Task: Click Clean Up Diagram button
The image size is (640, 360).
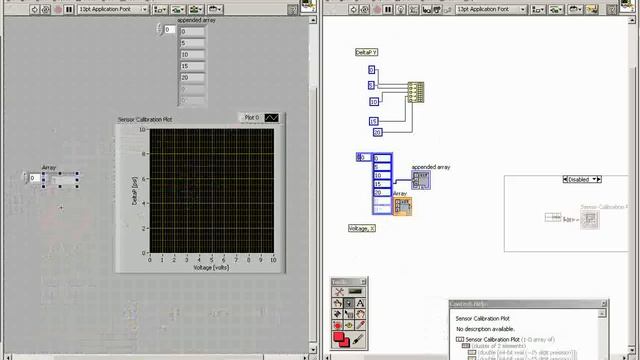Action: click(x=592, y=9)
